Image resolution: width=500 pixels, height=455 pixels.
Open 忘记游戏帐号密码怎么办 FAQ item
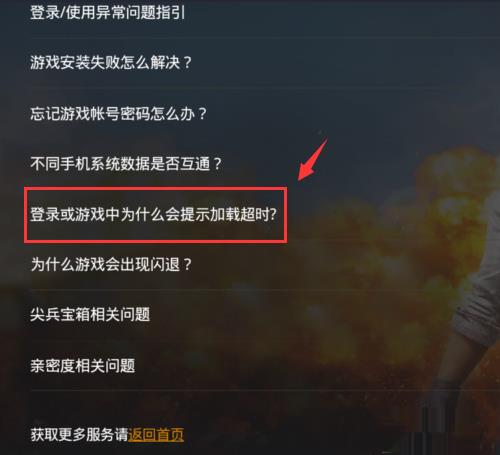click(118, 113)
